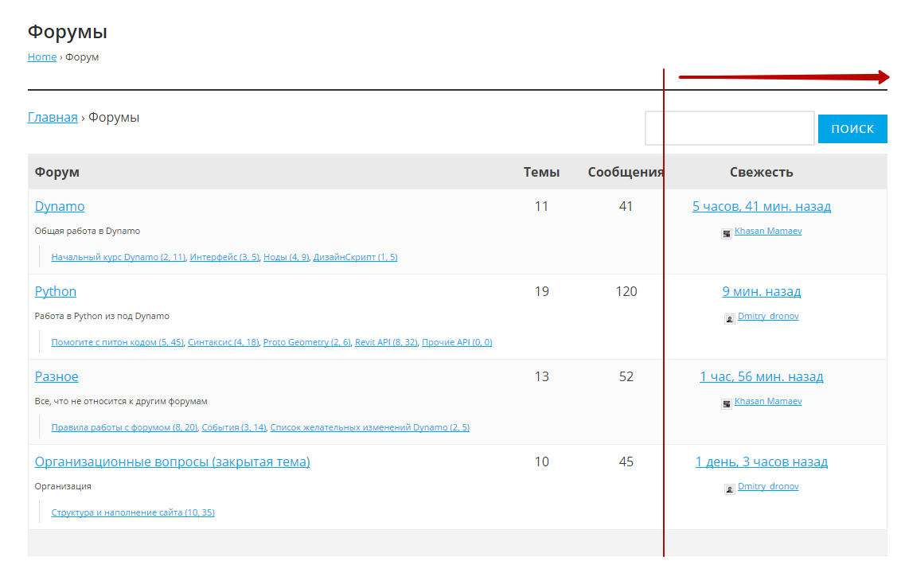Open the Python forum
The width and height of the screenshot is (901, 588).
click(x=55, y=291)
